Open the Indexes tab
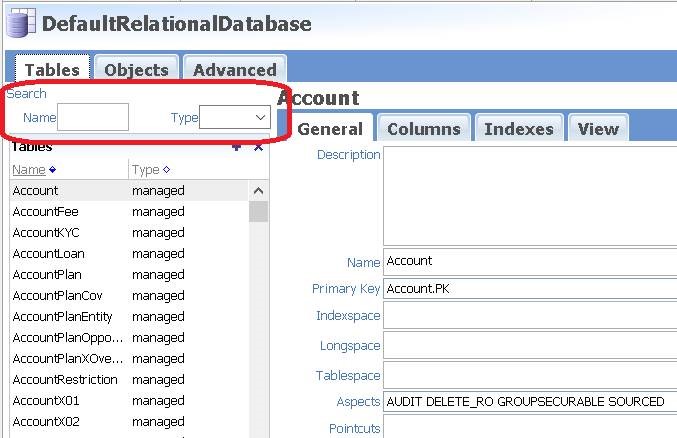677x438 pixels. point(518,128)
